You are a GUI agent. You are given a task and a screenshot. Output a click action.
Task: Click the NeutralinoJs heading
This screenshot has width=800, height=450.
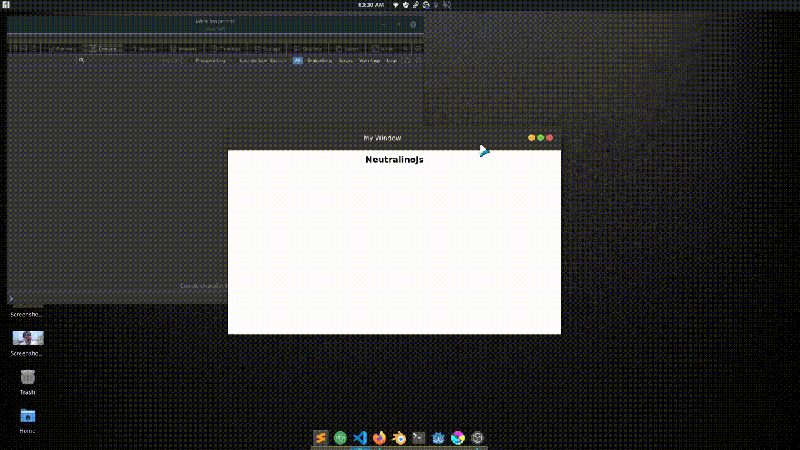pos(394,160)
